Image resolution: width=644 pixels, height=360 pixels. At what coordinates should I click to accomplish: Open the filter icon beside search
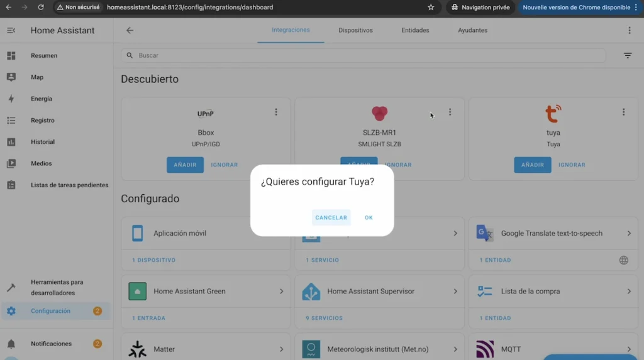click(628, 55)
